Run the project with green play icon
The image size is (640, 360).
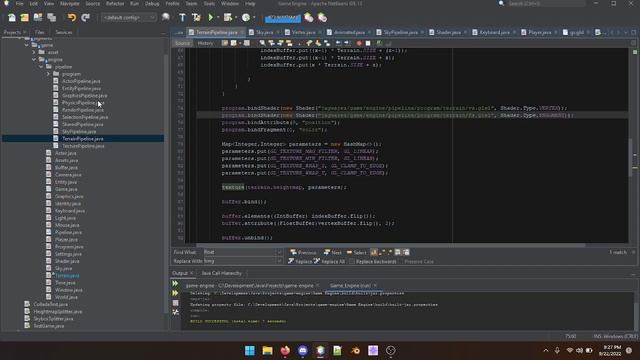click(211, 18)
